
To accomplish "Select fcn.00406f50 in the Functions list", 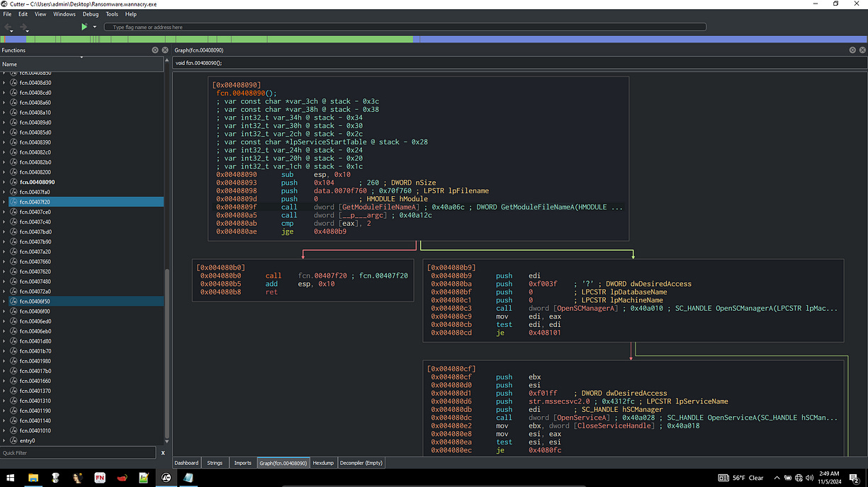I will pos(35,301).
